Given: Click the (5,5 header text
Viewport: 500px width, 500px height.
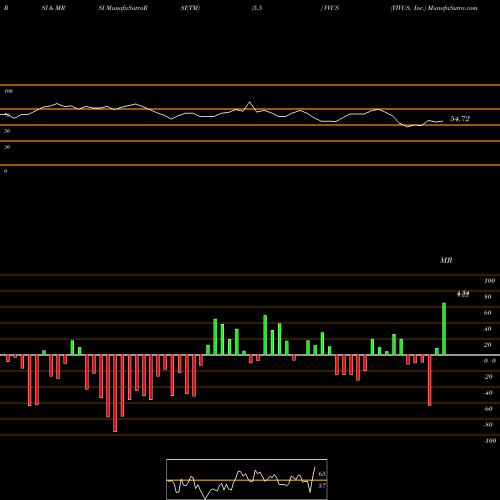Looking at the screenshot, I should click(x=257, y=8).
